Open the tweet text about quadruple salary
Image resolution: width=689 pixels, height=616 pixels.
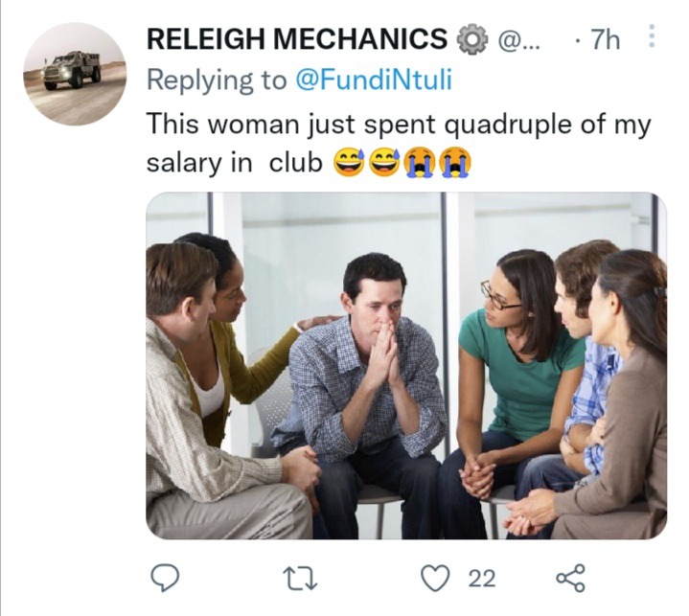[398, 144]
